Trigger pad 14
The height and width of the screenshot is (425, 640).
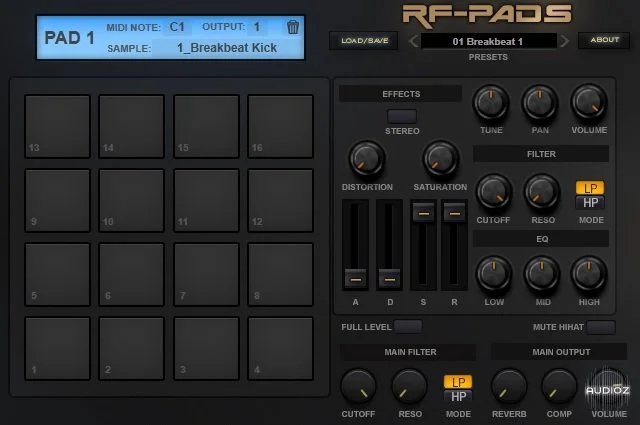[x=131, y=127]
